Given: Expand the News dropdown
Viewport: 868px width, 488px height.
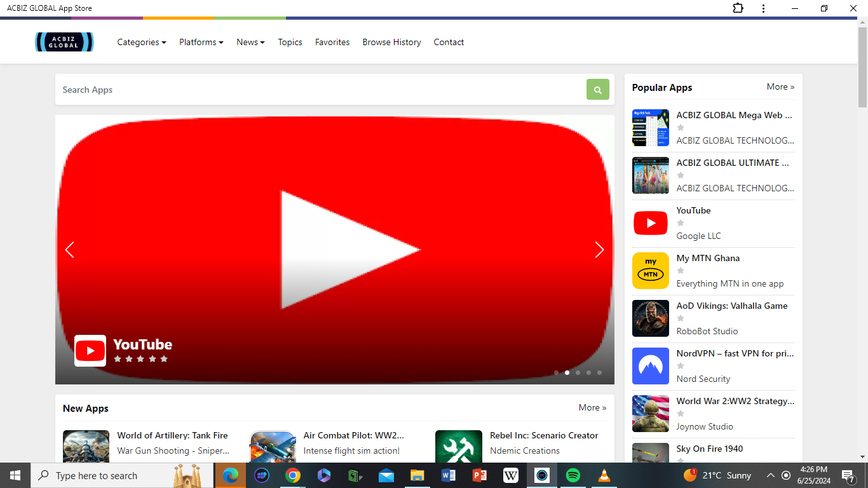Looking at the screenshot, I should pos(250,42).
